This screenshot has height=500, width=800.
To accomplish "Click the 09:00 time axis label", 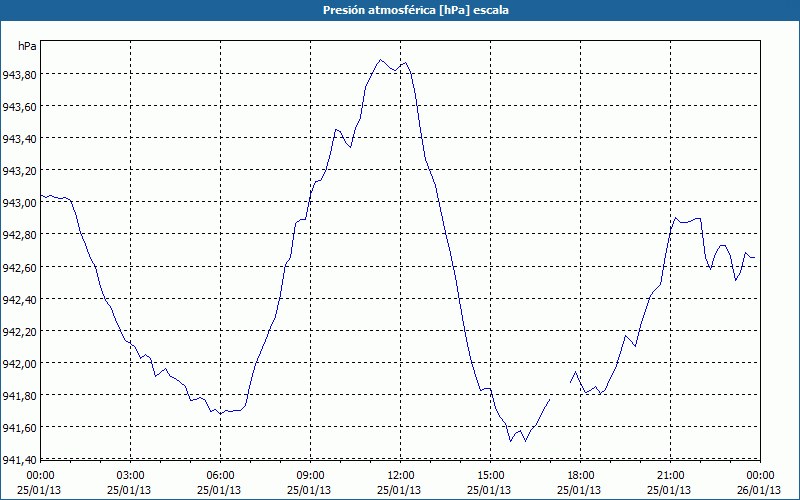I will tap(310, 476).
